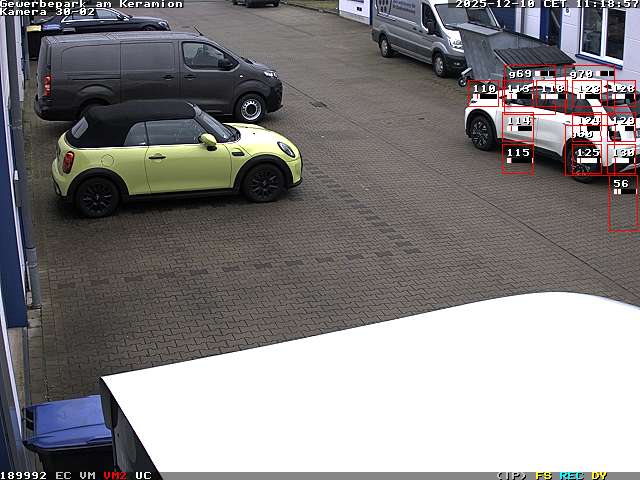Click the yellow convertible car in the feed

tap(175, 155)
